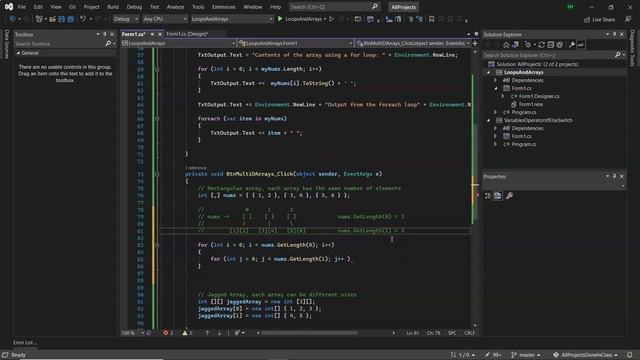Go to previous issue with up arrow
The width and height of the screenshot is (640, 360).
(x=207, y=333)
